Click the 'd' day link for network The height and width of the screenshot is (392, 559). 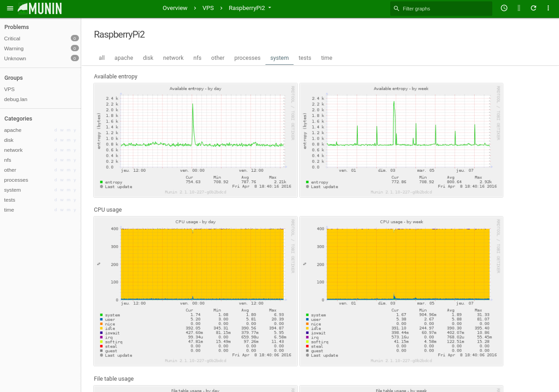point(56,150)
